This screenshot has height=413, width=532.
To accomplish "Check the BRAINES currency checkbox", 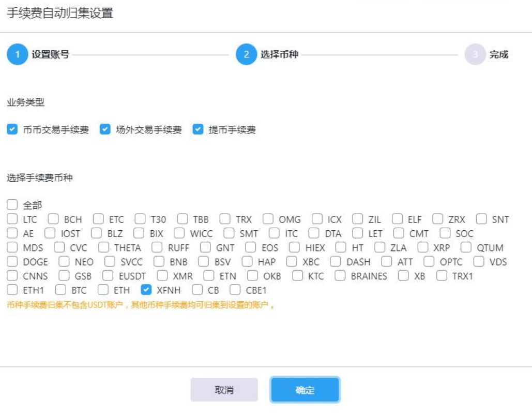I will pos(340,275).
